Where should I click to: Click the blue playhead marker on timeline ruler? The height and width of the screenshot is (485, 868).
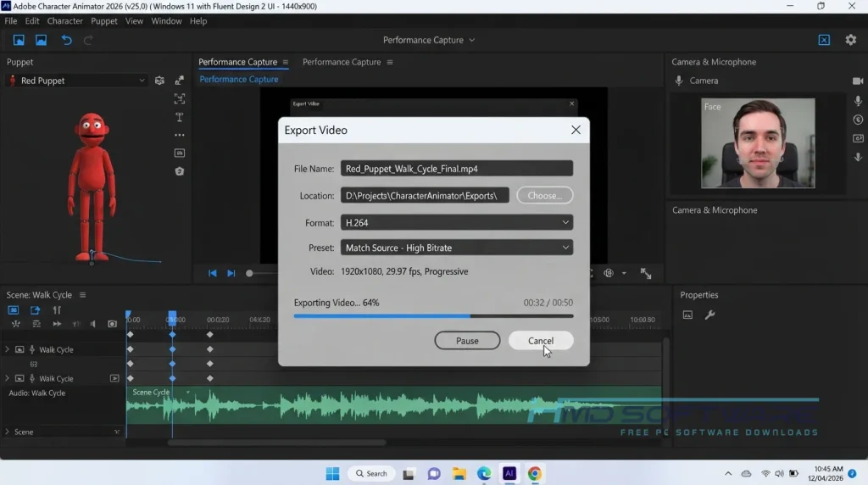tap(172, 317)
